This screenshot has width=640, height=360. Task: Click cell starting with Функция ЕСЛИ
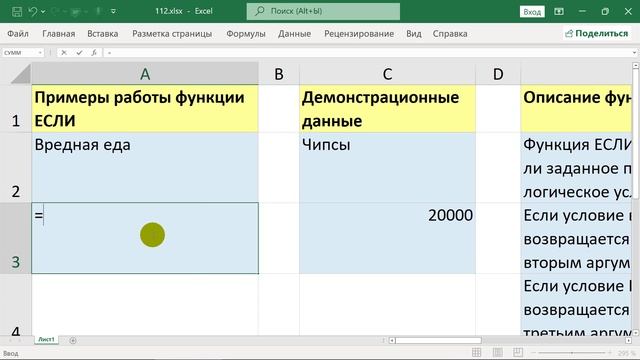[x=576, y=167]
